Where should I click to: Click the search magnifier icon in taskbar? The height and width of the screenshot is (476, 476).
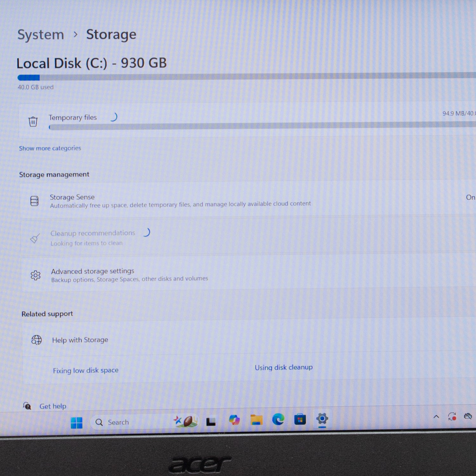[99, 422]
